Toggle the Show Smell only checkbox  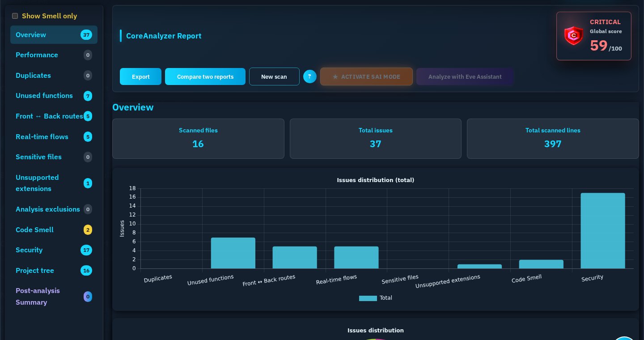tap(15, 16)
